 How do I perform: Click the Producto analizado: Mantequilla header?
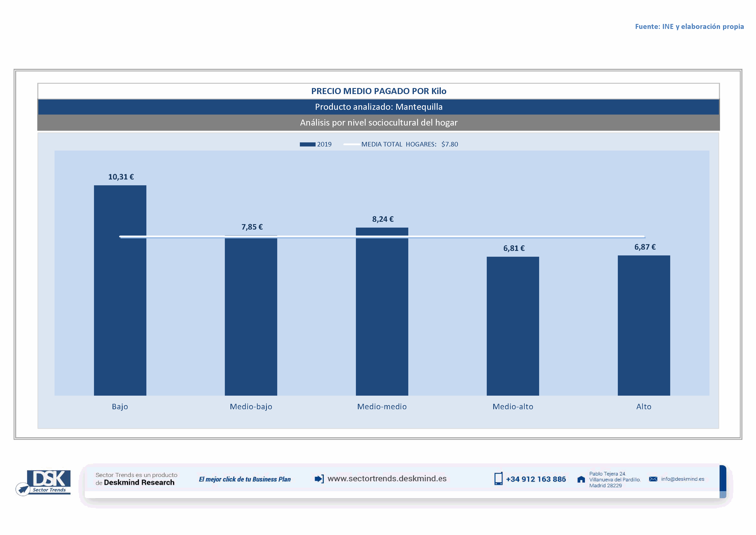click(378, 107)
